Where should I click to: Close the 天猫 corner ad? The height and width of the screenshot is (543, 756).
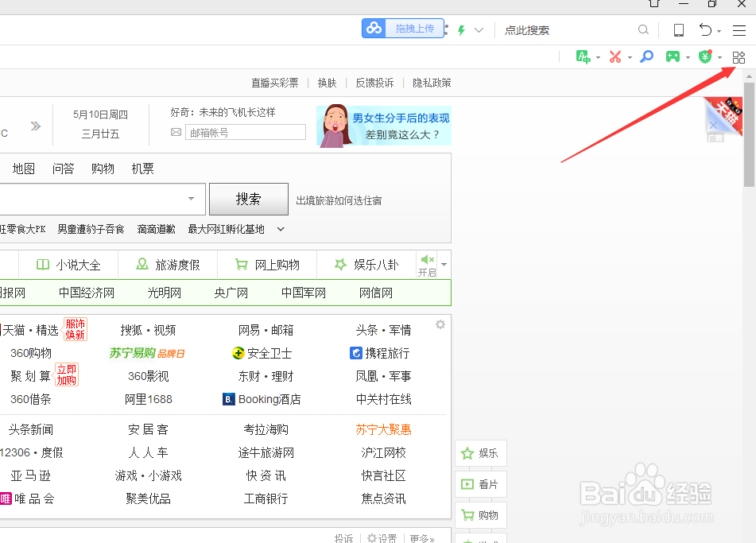tap(713, 125)
